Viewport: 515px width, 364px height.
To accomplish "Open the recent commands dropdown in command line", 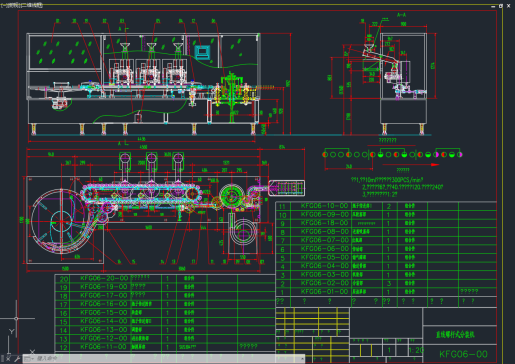I will [29, 359].
